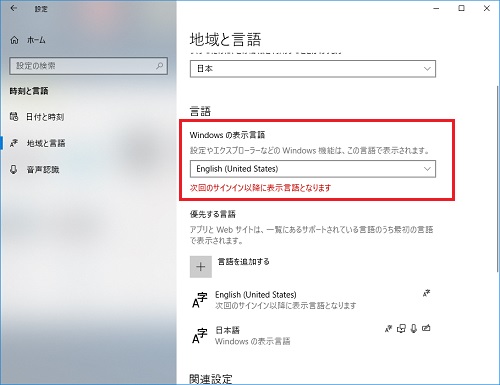Click the 言語 section heading
The width and height of the screenshot is (500, 385).
[200, 111]
